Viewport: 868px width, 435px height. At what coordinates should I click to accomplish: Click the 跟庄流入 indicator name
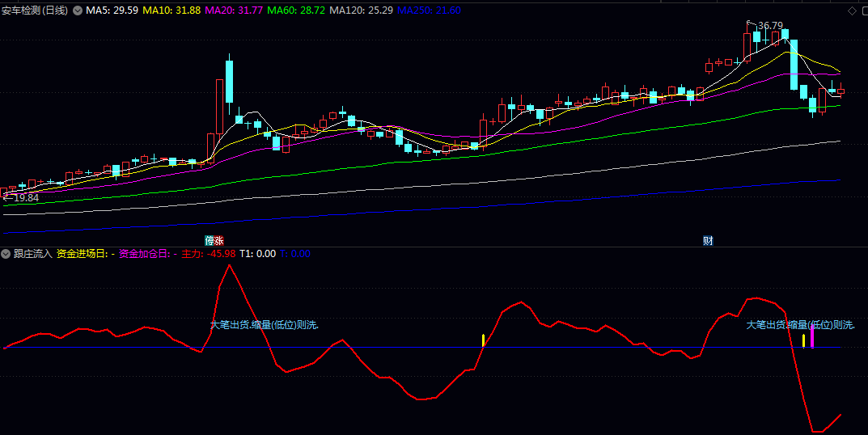32,254
